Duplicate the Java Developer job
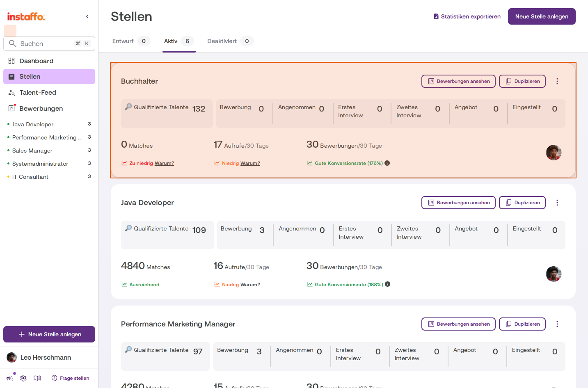 coord(522,203)
